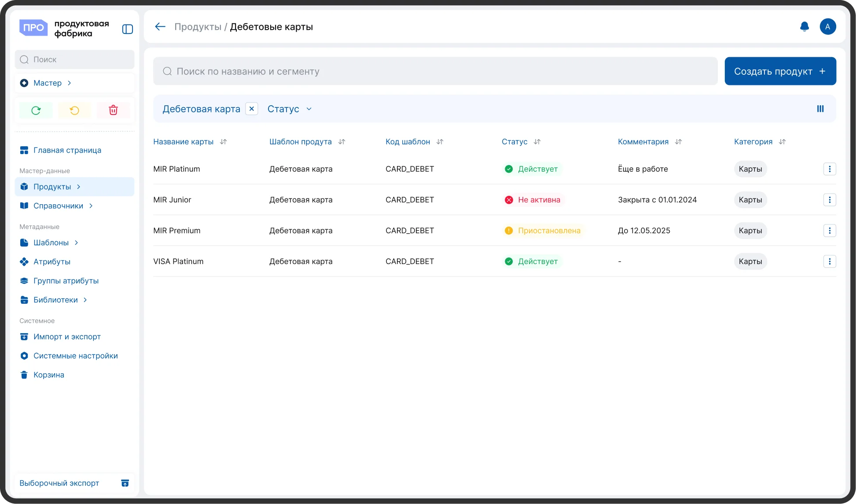The image size is (856, 504).
Task: Select the MIR Premium card name
Action: tap(177, 231)
